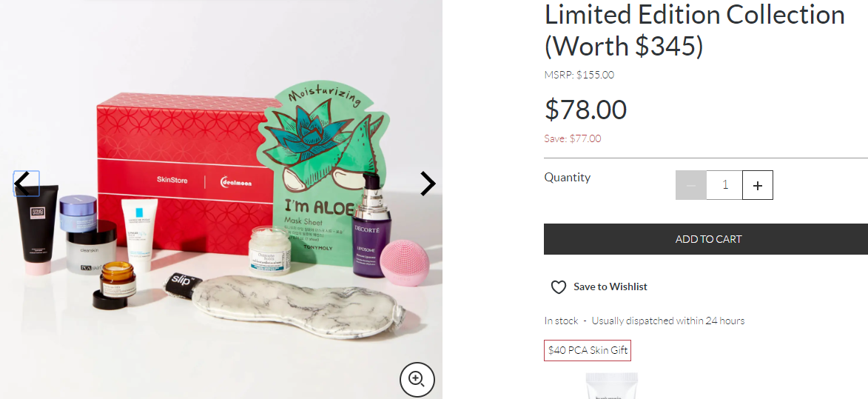Click the MSRP $155.00 text
Screen dimensions: 868x399
click(579, 75)
